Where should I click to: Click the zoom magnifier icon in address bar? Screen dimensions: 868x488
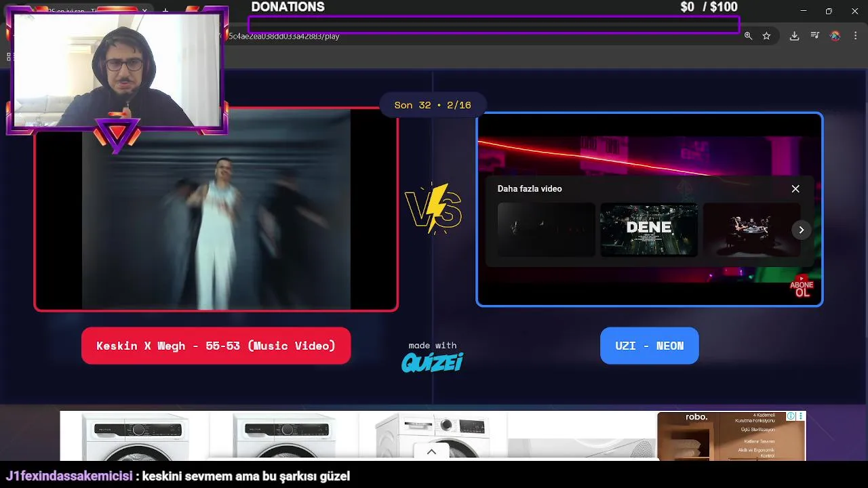[748, 36]
